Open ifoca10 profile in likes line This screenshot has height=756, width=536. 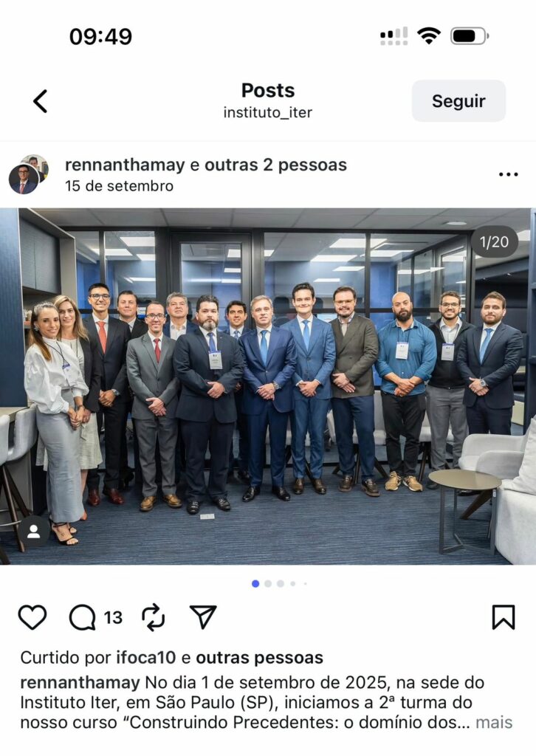pyautogui.click(x=145, y=658)
